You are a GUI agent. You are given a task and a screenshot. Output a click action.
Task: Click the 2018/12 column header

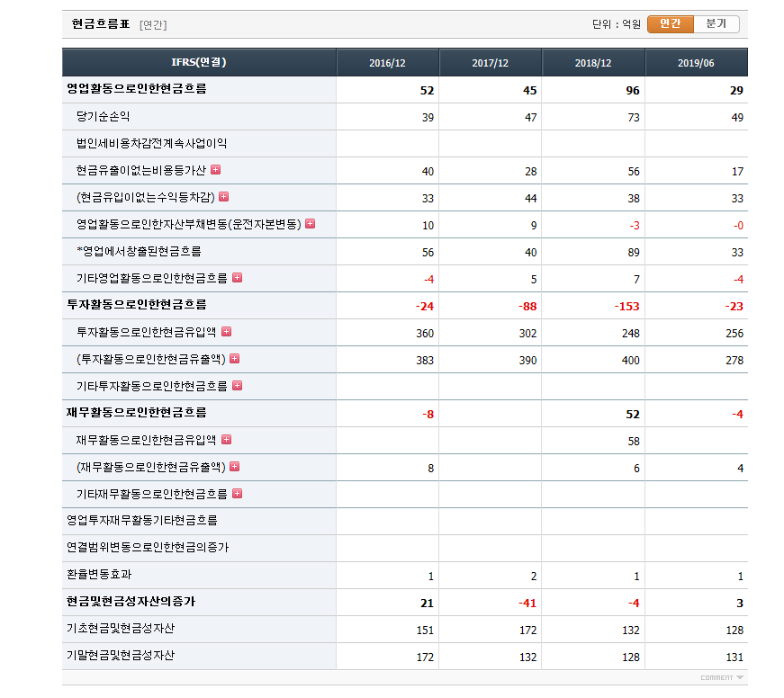tap(593, 63)
